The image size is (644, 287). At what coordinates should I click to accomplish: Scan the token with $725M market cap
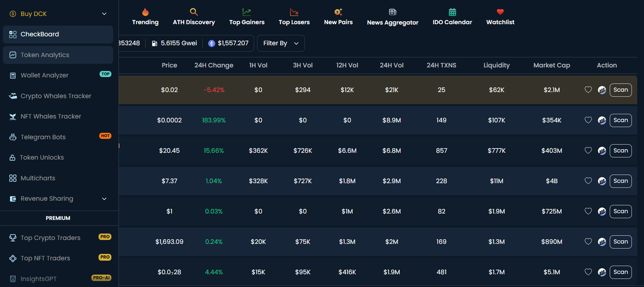(x=621, y=211)
